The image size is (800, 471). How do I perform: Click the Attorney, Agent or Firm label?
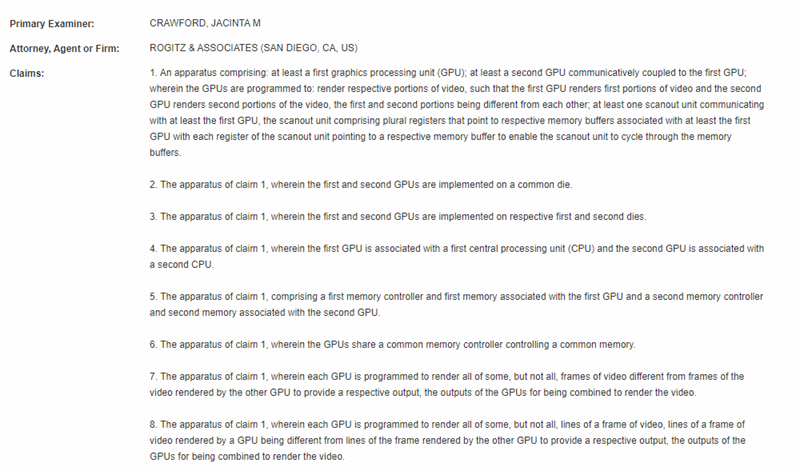click(x=64, y=48)
